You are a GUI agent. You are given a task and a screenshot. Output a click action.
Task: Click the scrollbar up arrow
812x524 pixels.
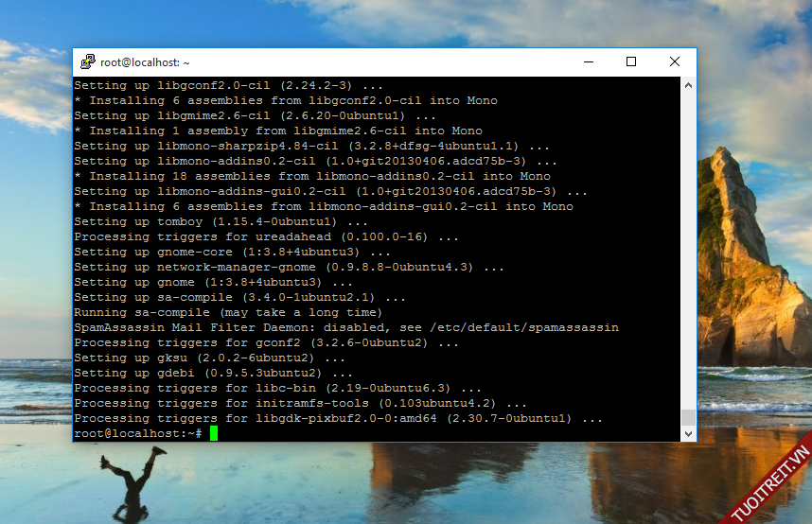pyautogui.click(x=688, y=85)
